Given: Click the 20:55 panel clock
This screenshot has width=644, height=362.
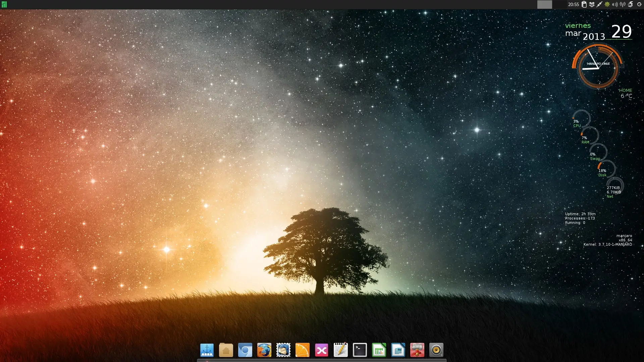Looking at the screenshot, I should point(573,4).
